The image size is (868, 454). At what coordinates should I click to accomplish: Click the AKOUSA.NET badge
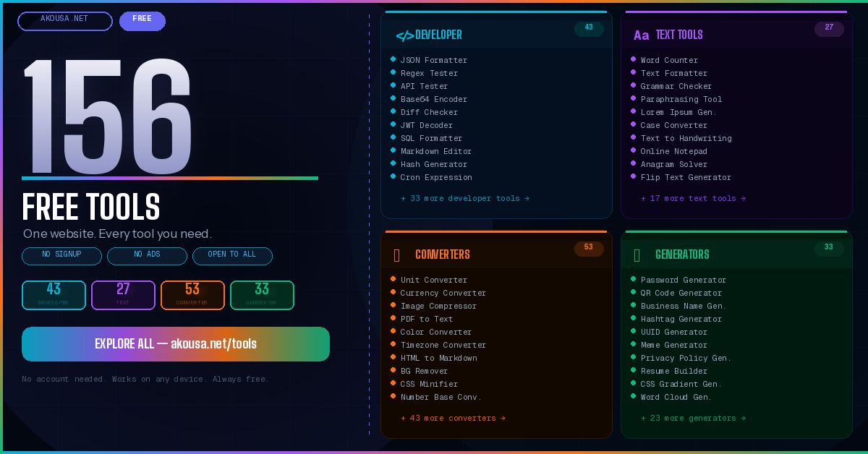click(64, 20)
